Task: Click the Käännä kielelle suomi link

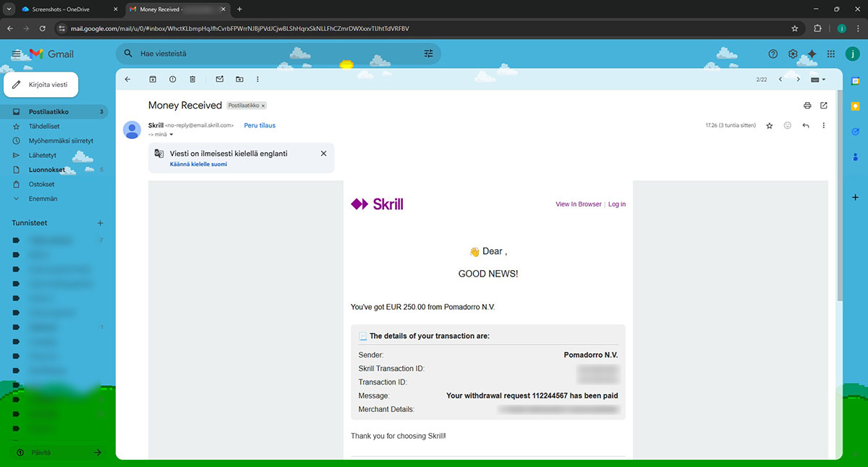Action: coord(198,164)
